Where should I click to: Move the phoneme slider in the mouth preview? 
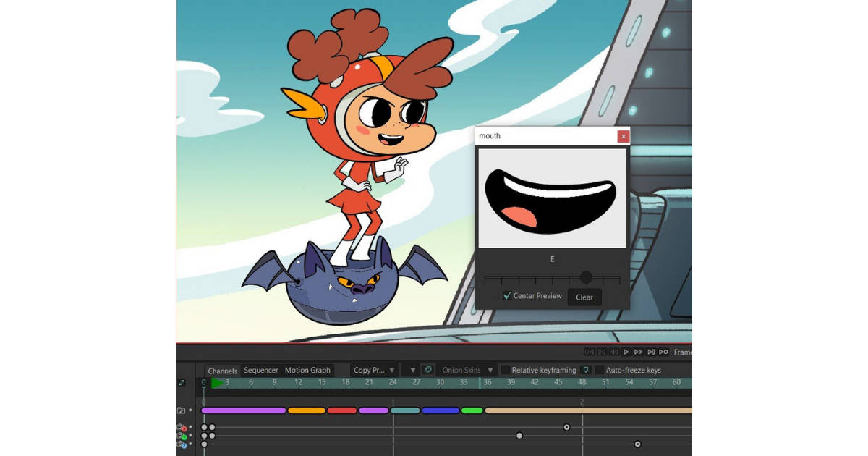pos(584,277)
